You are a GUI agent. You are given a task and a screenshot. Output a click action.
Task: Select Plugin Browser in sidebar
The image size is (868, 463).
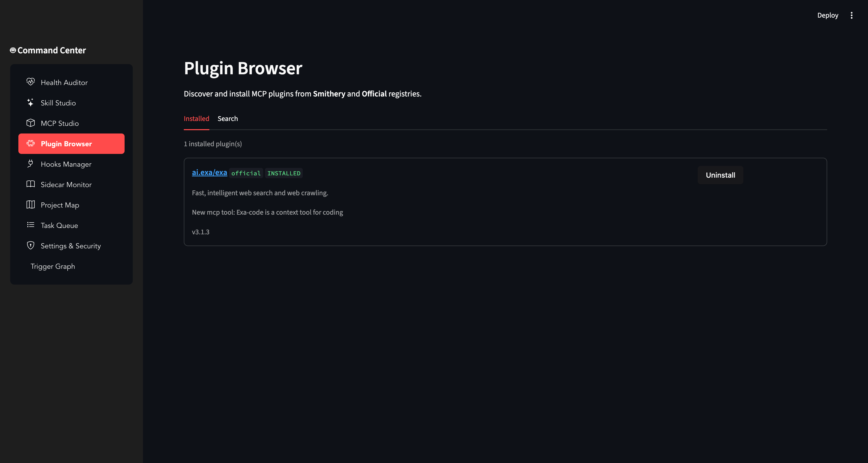[71, 144]
